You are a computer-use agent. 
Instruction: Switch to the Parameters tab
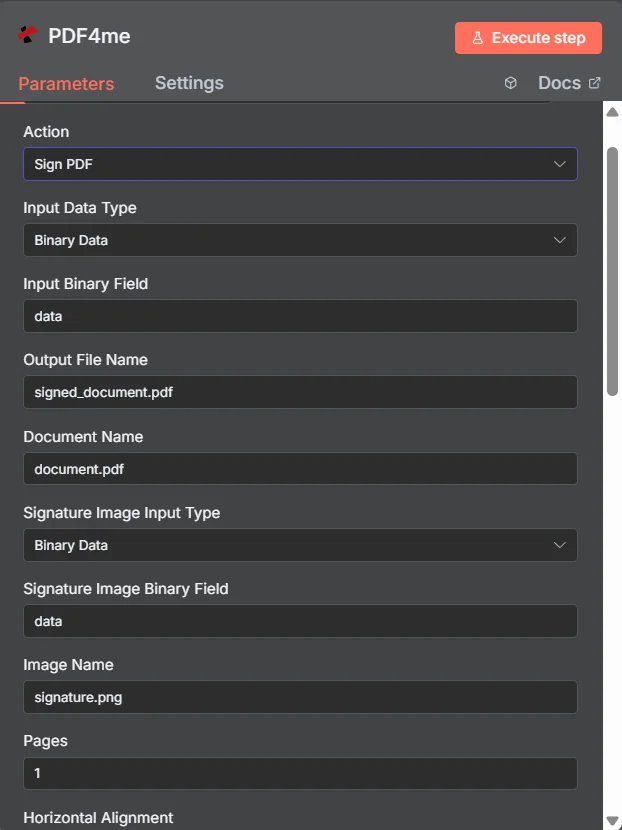tap(66, 84)
